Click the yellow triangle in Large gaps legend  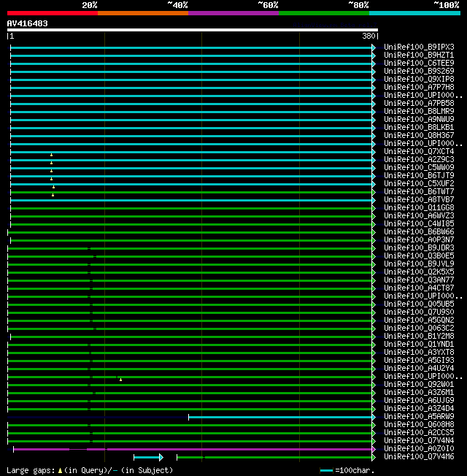click(61, 471)
